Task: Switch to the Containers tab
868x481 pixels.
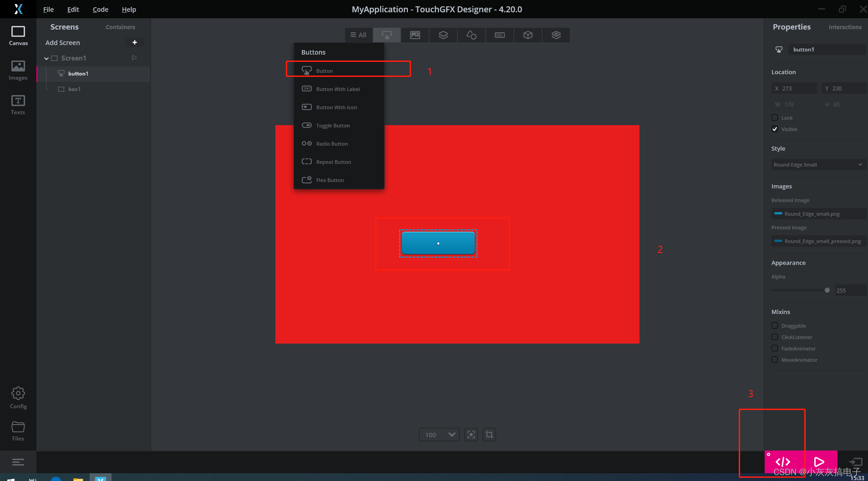Action: [x=120, y=27]
